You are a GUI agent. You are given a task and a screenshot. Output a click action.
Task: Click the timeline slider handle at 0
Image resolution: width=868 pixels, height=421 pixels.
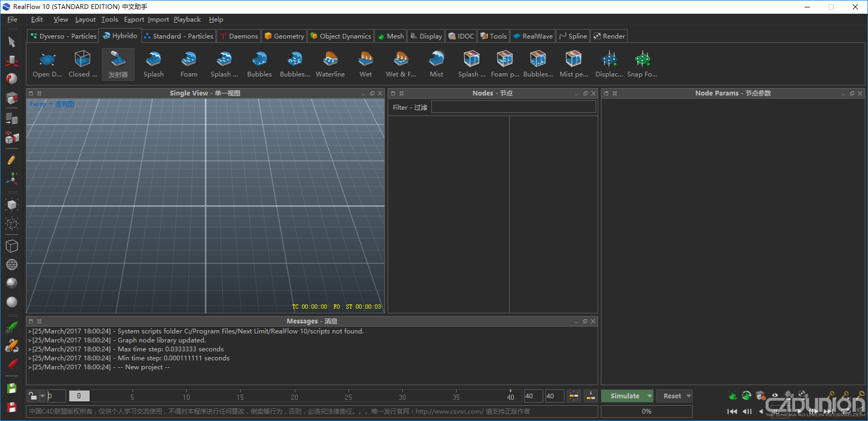click(x=79, y=396)
